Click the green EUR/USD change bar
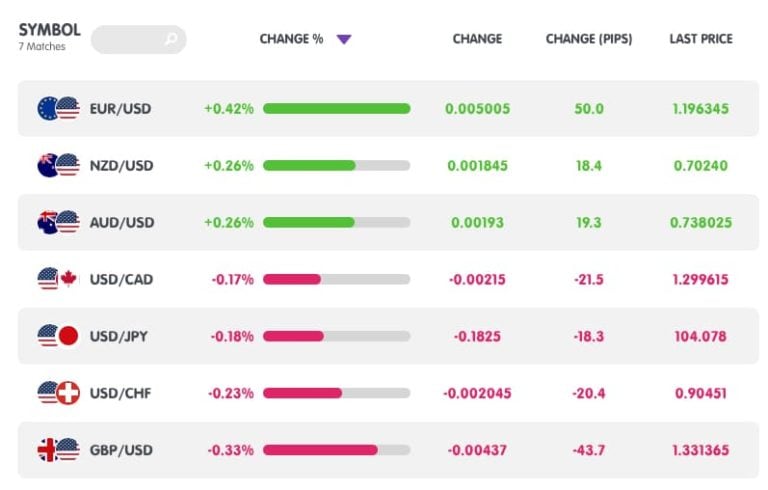The width and height of the screenshot is (768, 490). point(336,108)
